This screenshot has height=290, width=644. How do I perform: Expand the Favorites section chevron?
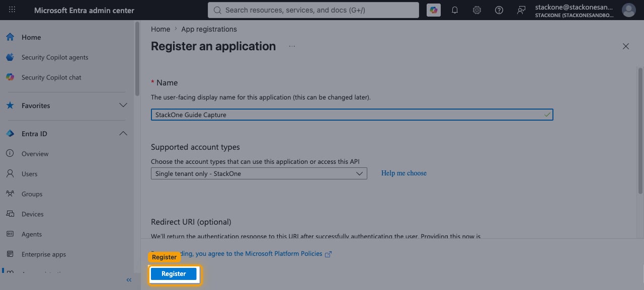pos(123,106)
